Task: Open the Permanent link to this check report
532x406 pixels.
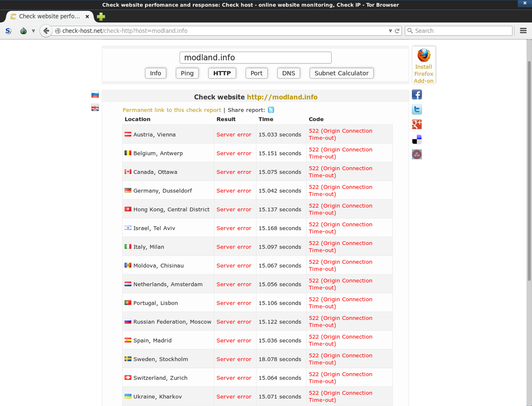Action: [x=172, y=110]
